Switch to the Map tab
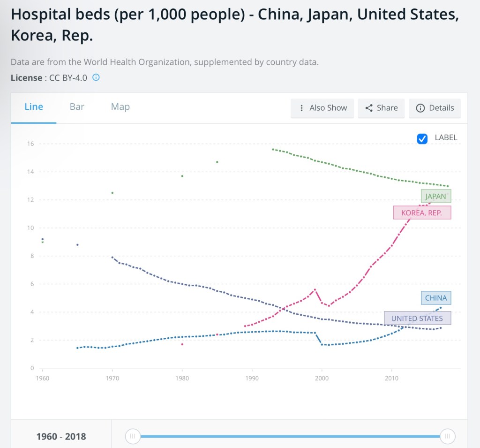The image size is (480, 448). click(120, 107)
